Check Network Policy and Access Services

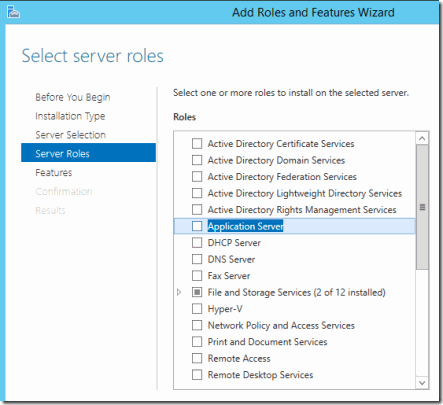pos(197,325)
